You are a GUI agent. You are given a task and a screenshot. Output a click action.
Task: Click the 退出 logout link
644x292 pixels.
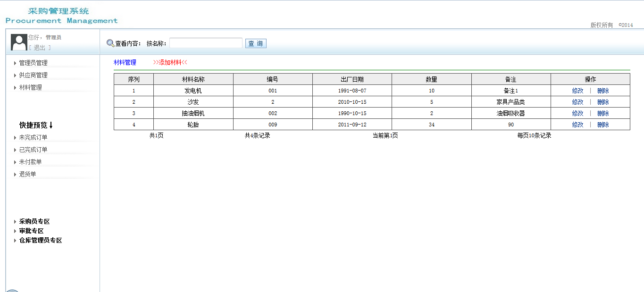click(x=40, y=48)
